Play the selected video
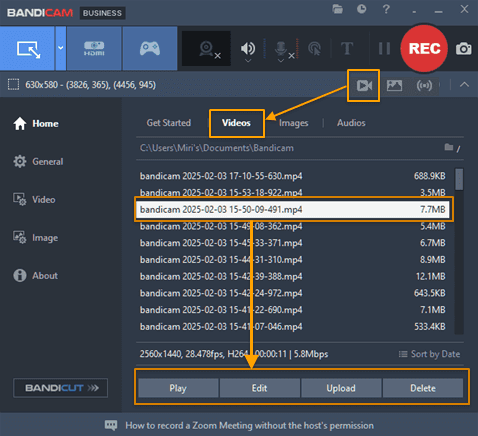The height and width of the screenshot is (436, 478). (x=178, y=388)
